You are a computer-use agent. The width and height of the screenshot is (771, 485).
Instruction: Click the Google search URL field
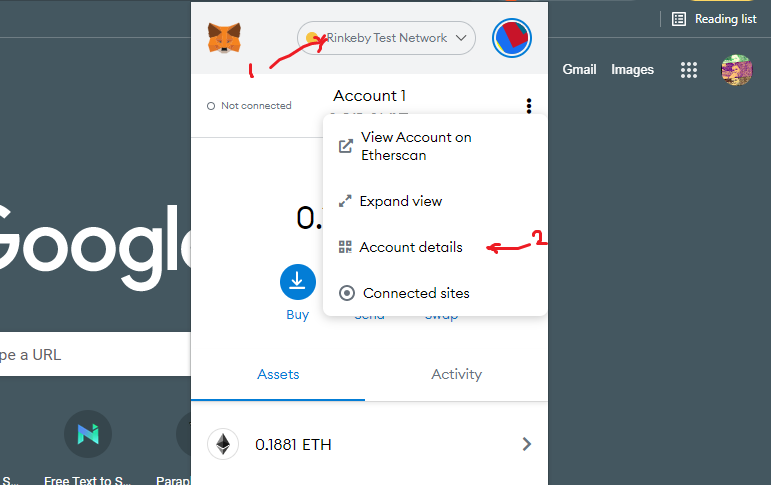pos(90,355)
